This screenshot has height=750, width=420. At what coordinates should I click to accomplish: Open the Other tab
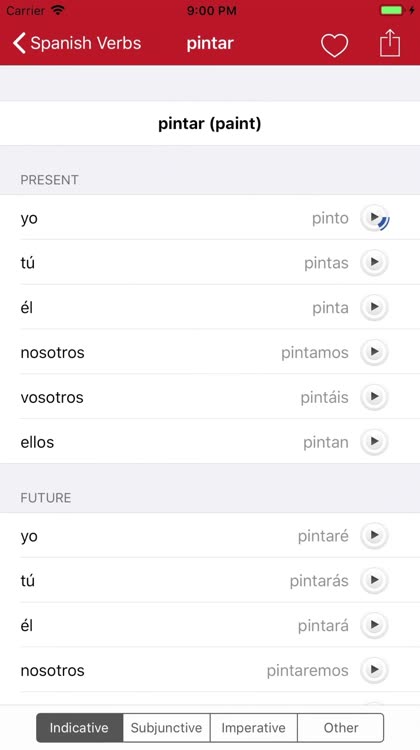click(341, 728)
